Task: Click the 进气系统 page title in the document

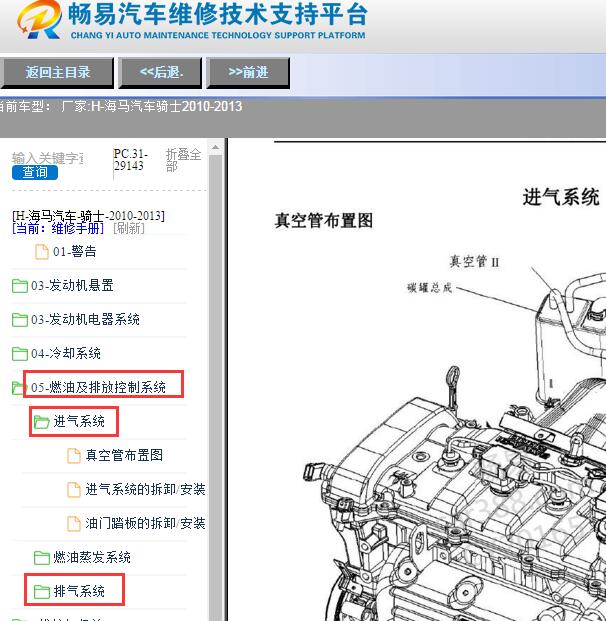Action: click(x=561, y=197)
